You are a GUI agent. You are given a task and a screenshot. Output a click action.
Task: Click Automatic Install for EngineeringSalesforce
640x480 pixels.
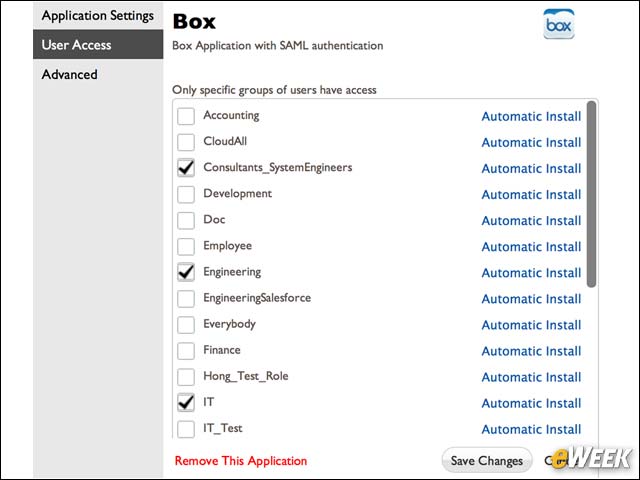point(531,299)
